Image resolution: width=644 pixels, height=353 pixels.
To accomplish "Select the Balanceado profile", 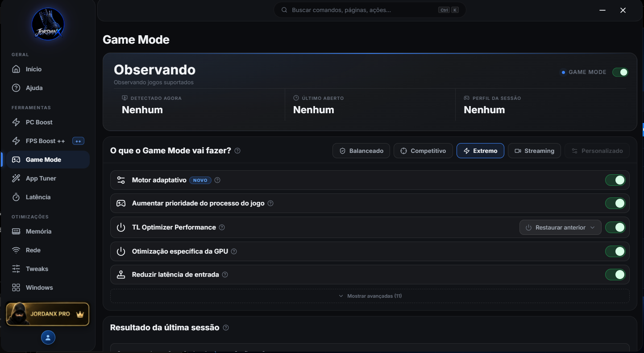I will pos(361,151).
